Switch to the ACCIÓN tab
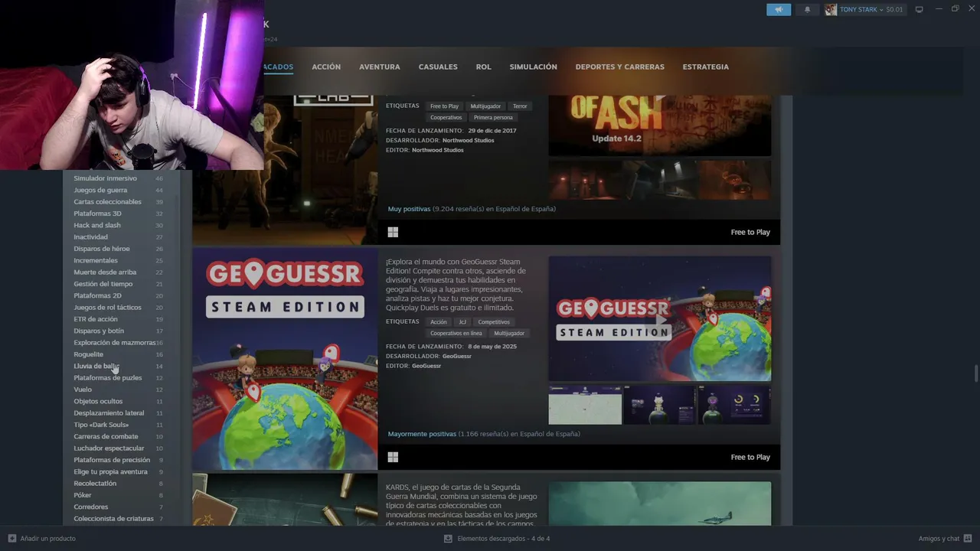 click(326, 67)
